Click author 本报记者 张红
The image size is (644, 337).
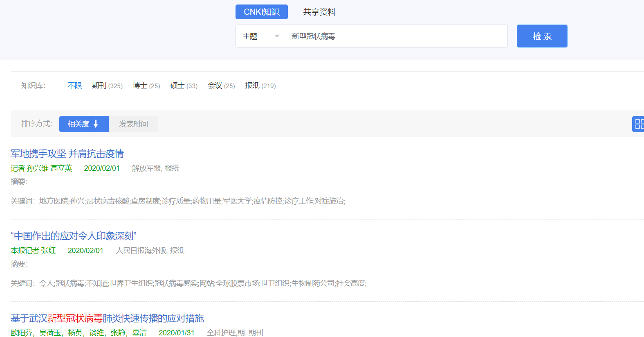(x=33, y=251)
